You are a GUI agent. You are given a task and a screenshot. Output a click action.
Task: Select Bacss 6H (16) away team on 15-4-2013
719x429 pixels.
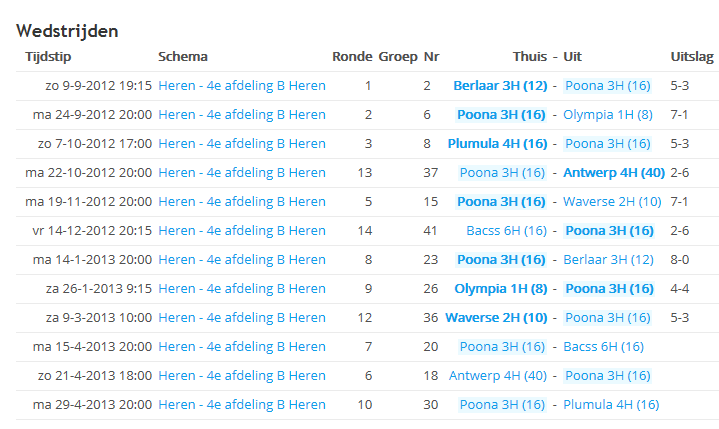(x=603, y=346)
